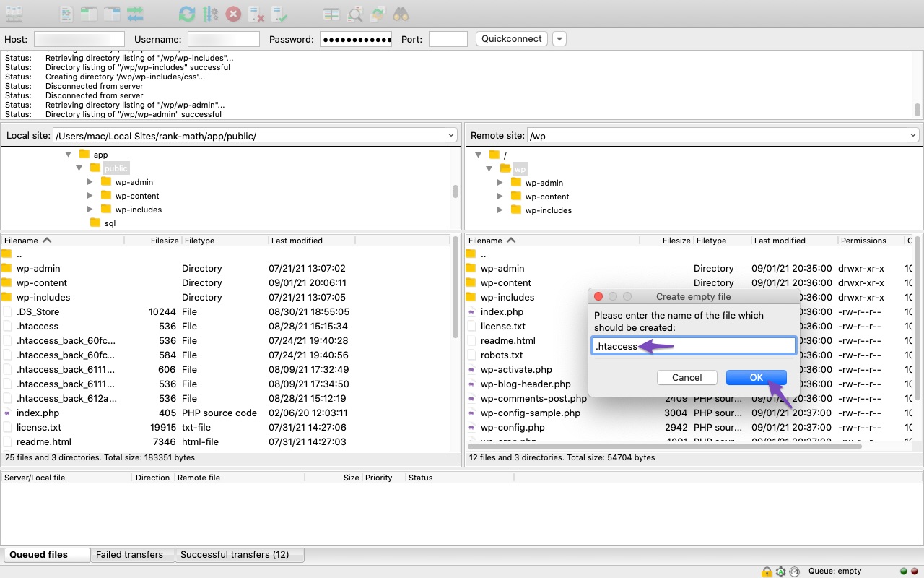This screenshot has width=924, height=578.
Task: Open the Local site path dropdown
Action: (x=451, y=135)
